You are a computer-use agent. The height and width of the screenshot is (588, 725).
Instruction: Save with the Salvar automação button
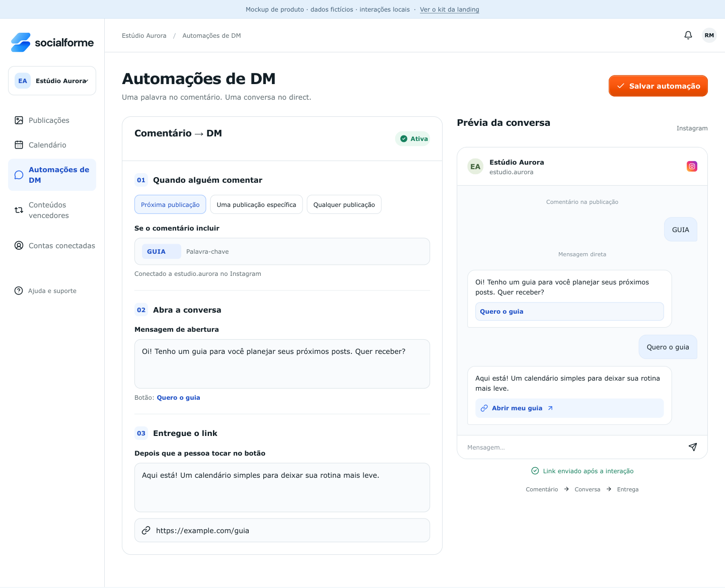[658, 86]
